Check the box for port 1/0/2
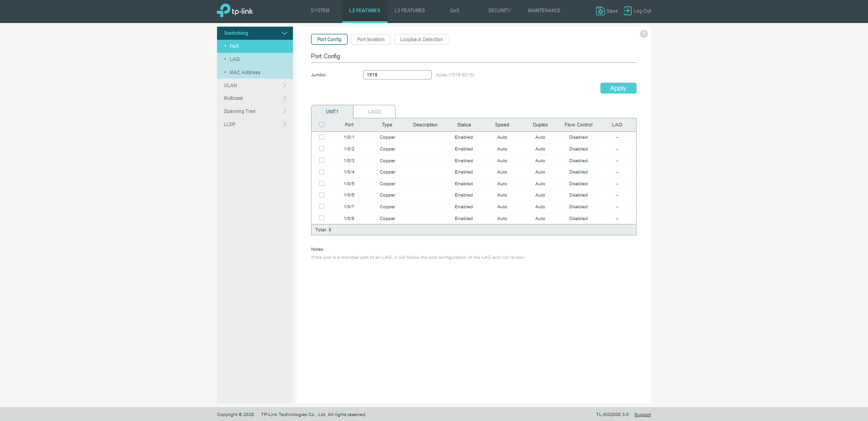Viewport: 868px width, 421px height. coord(321,149)
